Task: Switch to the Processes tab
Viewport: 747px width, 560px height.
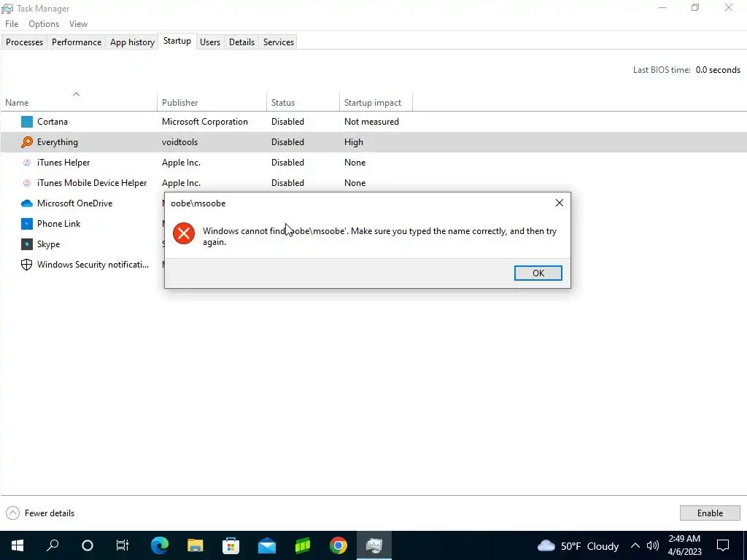Action: [24, 42]
